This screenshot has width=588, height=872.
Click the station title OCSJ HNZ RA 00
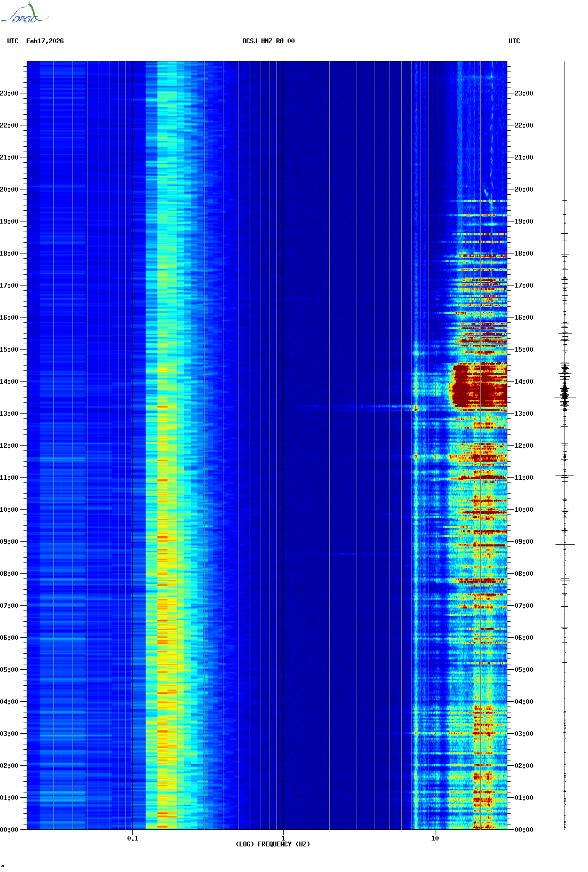pyautogui.click(x=268, y=41)
